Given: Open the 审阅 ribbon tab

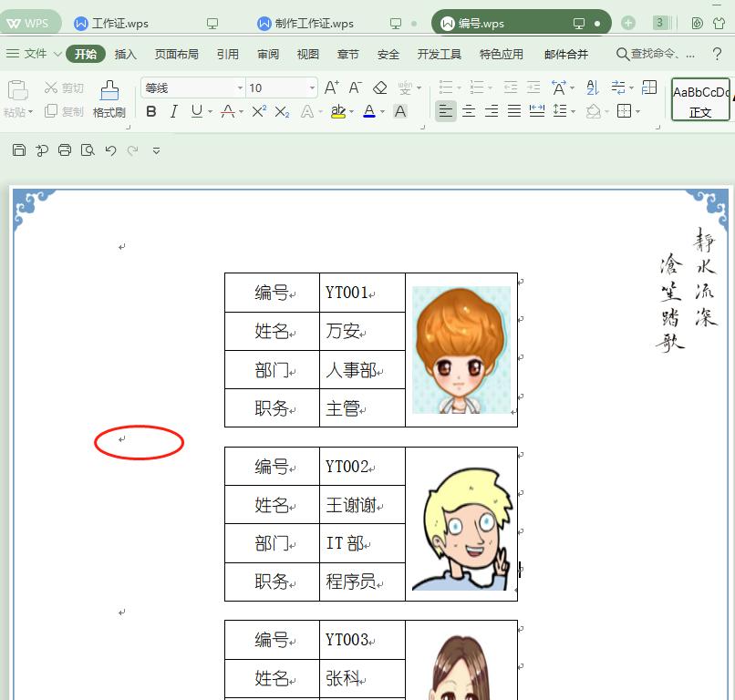Looking at the screenshot, I should (266, 54).
